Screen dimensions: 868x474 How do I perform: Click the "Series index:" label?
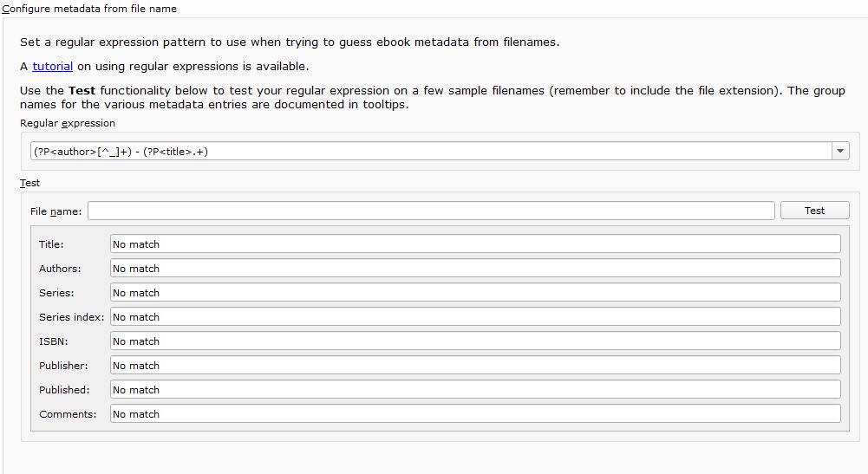coord(71,317)
